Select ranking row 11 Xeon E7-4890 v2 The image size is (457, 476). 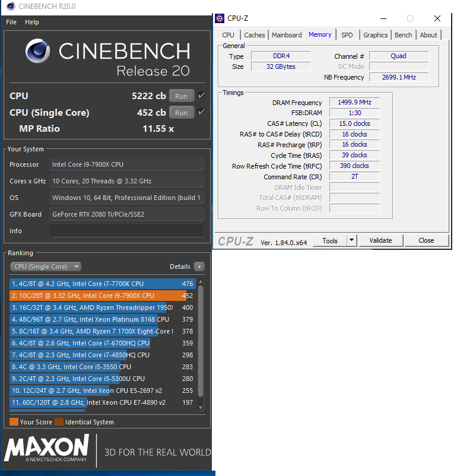coord(103,402)
